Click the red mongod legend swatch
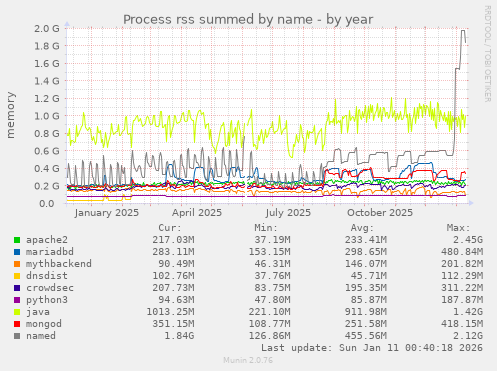Image resolution: width=497 pixels, height=371 pixels. coord(17,324)
